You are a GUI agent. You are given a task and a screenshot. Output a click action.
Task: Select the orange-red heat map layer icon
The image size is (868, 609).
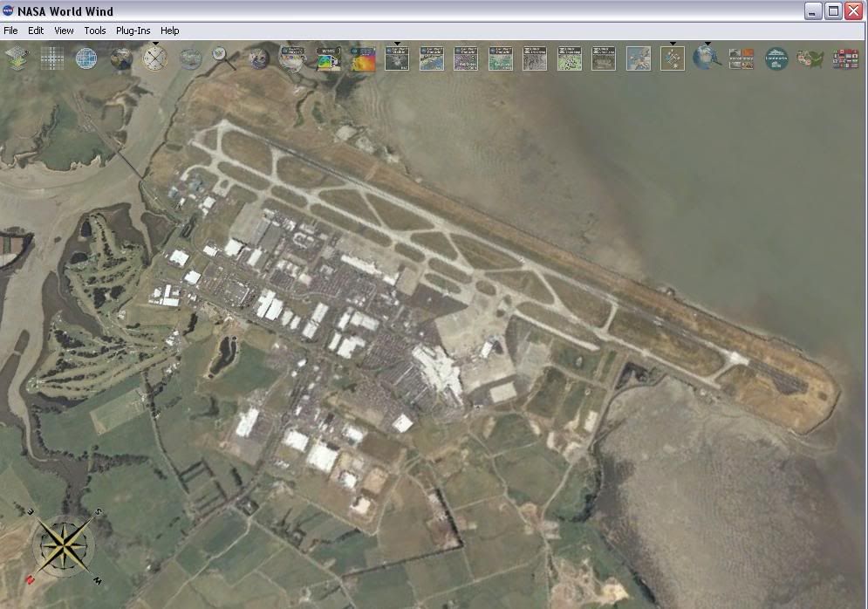tap(363, 58)
